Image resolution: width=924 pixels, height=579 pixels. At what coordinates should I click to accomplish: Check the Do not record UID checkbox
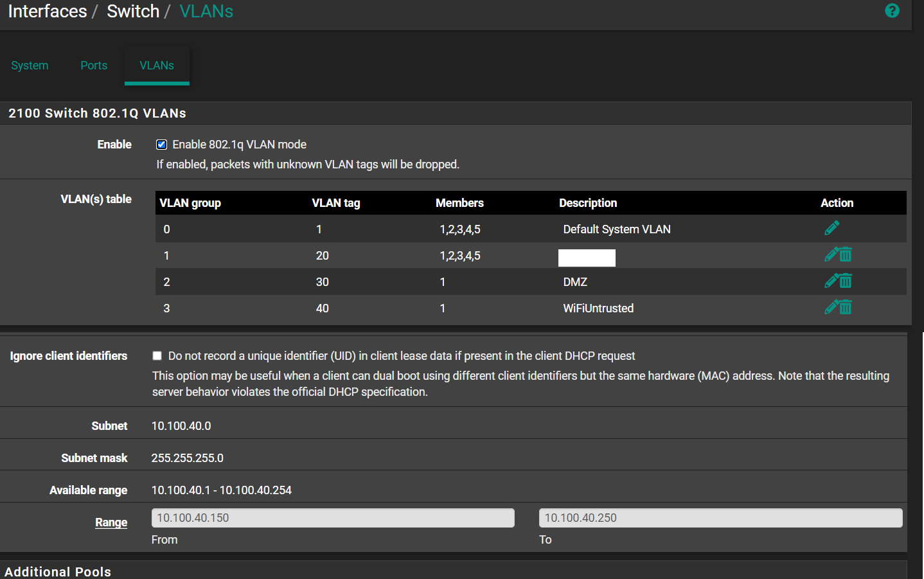[x=157, y=356]
